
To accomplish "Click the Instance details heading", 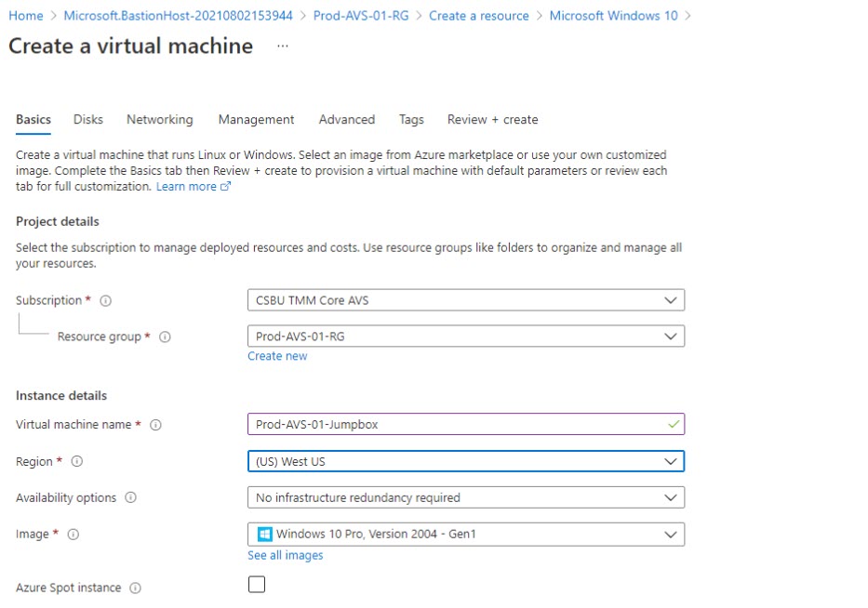I will tap(61, 395).
